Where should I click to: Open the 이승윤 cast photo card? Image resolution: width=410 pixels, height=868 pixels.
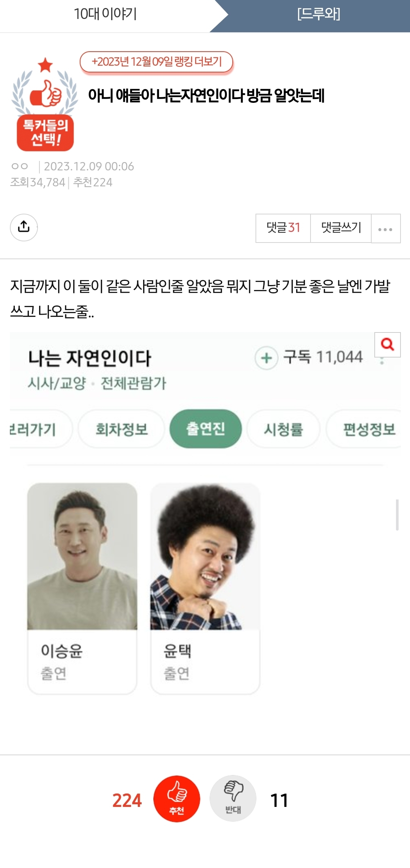click(82, 588)
